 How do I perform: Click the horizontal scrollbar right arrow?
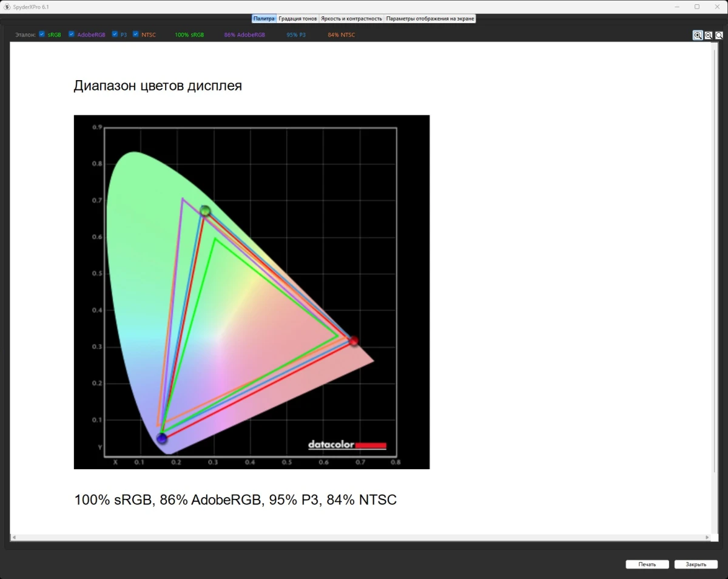(707, 538)
